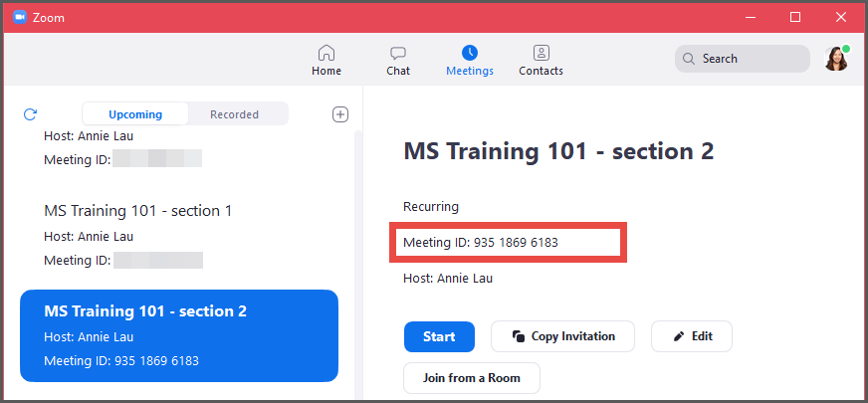
Task: Click the refresh meetings icon
Action: 30,114
